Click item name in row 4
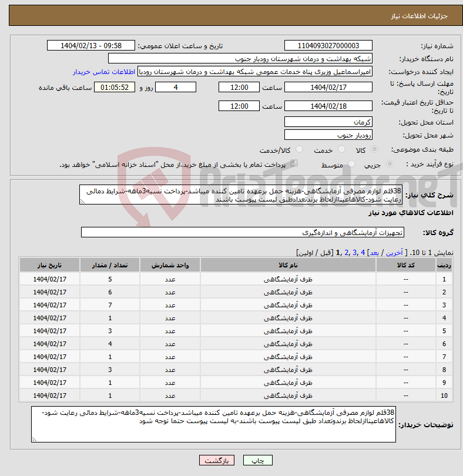This screenshot has width=463, height=476. click(x=288, y=318)
